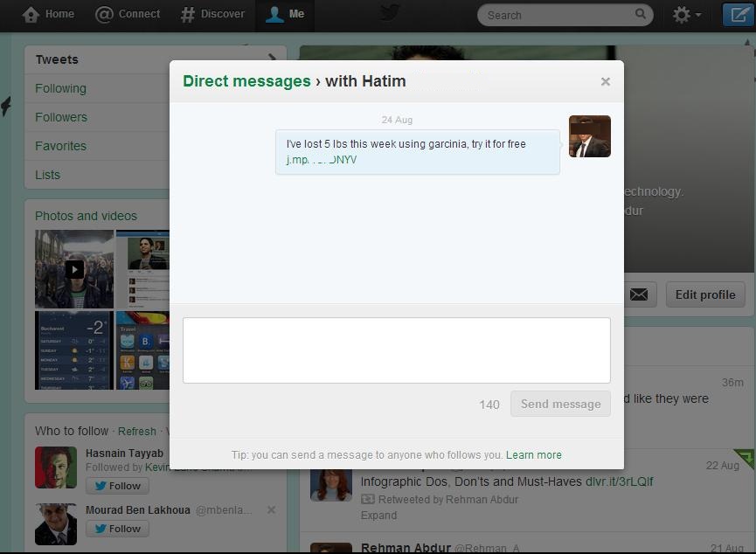Open the Favorites section
Image resolution: width=756 pixels, height=554 pixels.
coord(60,146)
